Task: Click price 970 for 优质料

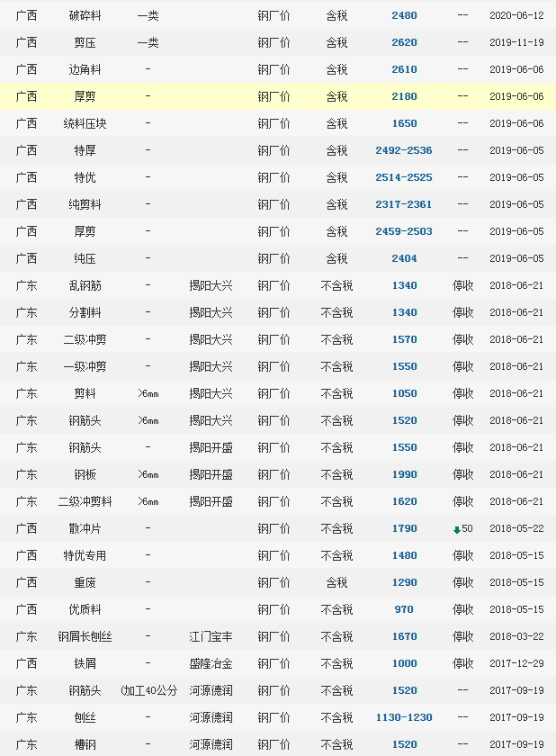Action: [x=404, y=609]
